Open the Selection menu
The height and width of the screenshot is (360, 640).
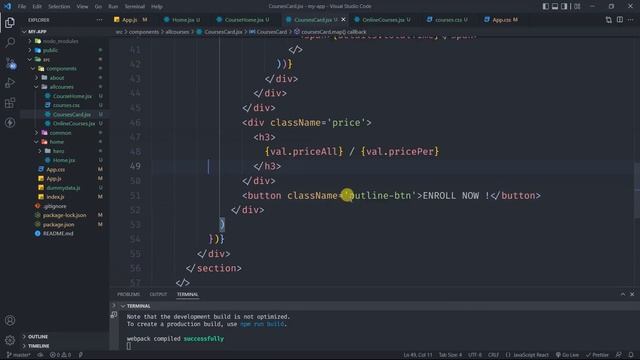59,6
